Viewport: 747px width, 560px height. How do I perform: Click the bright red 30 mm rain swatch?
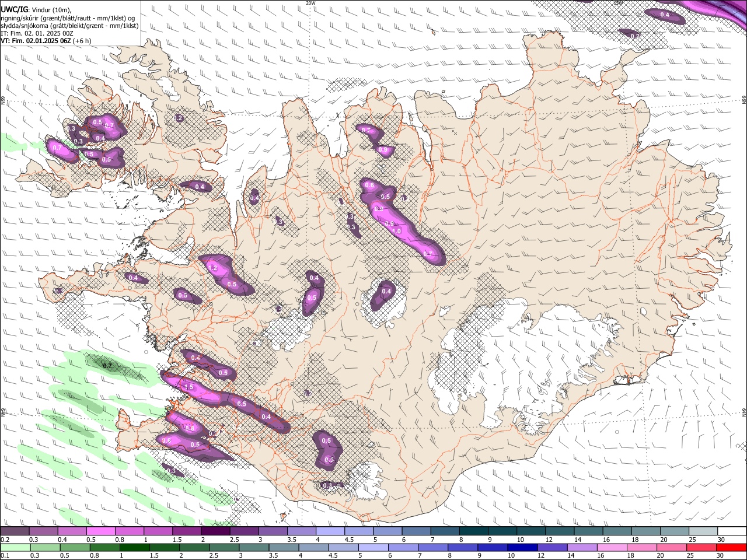732,548
